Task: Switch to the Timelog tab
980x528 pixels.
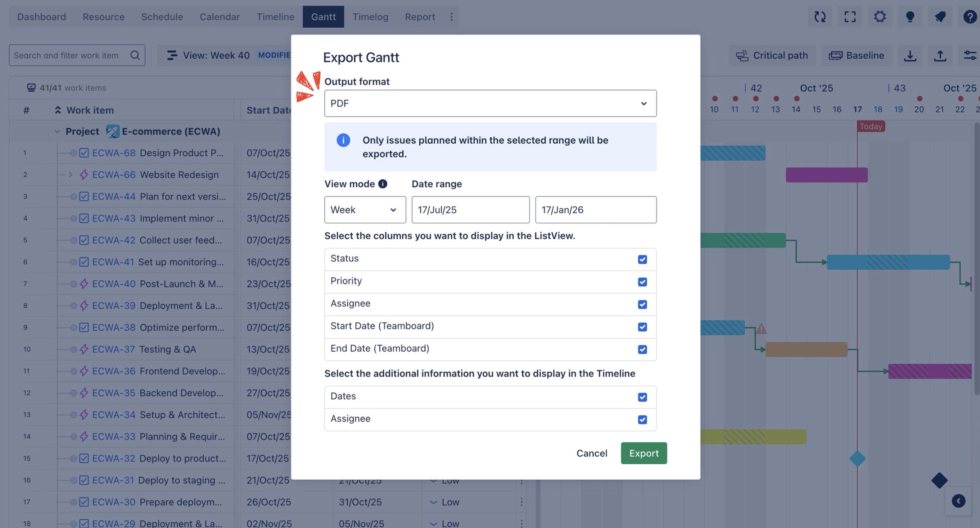Action: [x=370, y=17]
